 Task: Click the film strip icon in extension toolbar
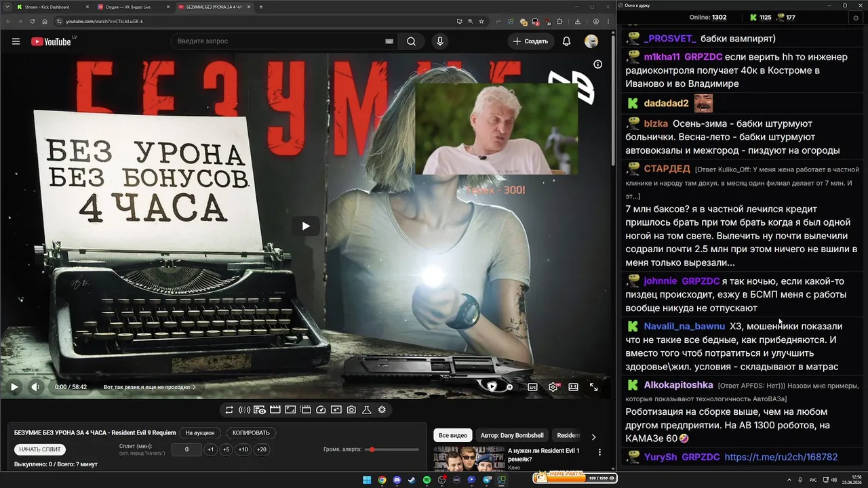click(x=306, y=409)
